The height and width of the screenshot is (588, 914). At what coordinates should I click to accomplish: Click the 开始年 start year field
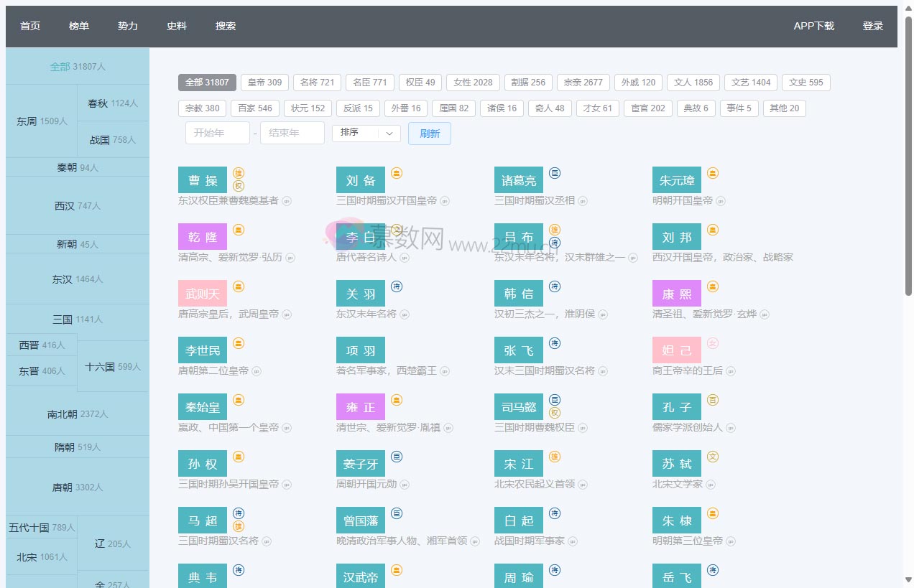tap(218, 133)
